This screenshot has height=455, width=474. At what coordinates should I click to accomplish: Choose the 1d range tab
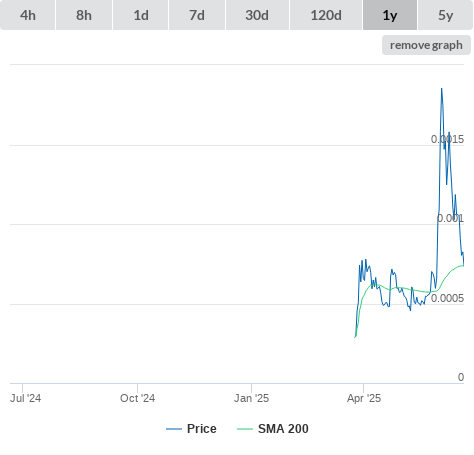pos(141,15)
